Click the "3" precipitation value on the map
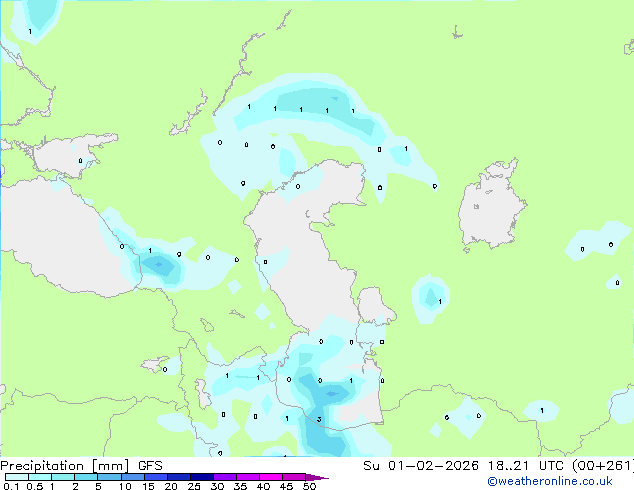The width and height of the screenshot is (634, 490). [x=319, y=419]
